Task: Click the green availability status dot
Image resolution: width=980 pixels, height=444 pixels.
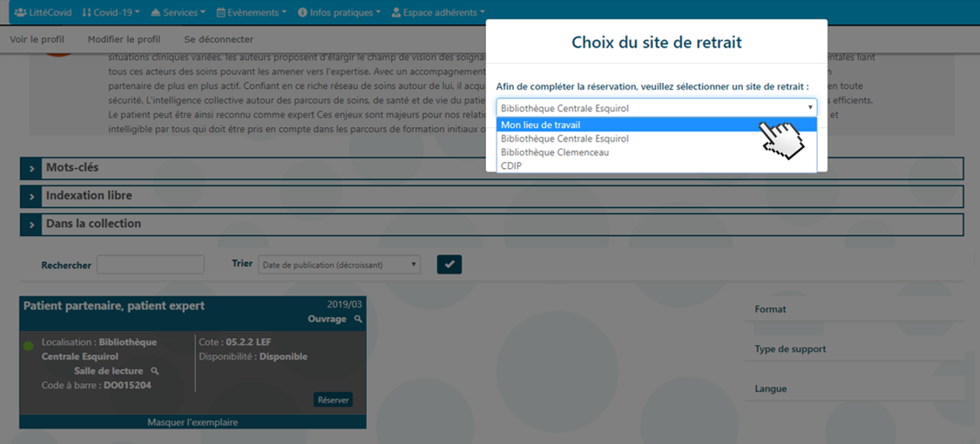Action: (28, 346)
